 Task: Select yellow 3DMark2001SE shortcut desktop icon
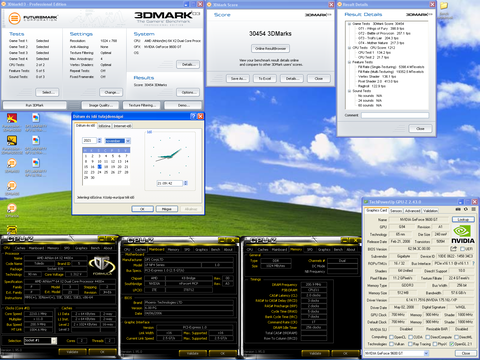tap(12, 140)
